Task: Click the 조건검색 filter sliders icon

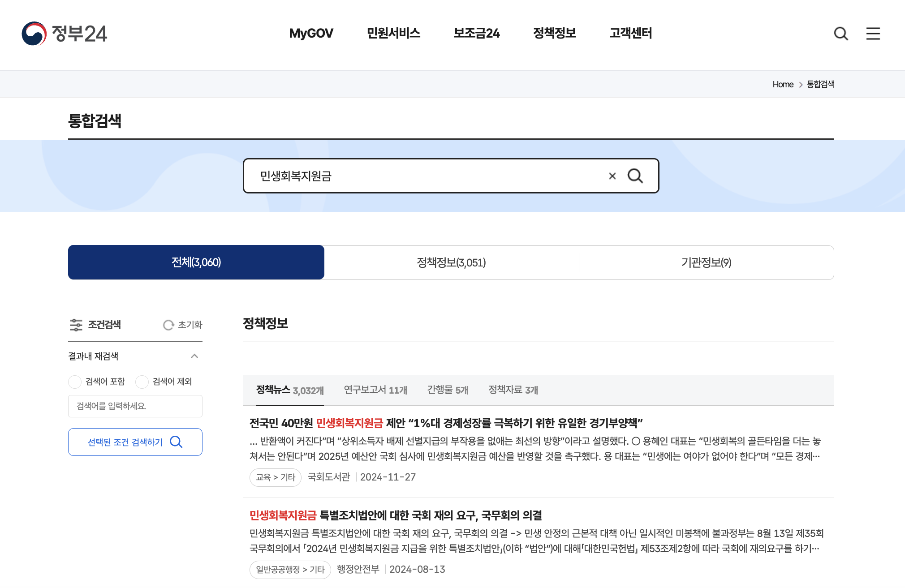Action: tap(76, 325)
